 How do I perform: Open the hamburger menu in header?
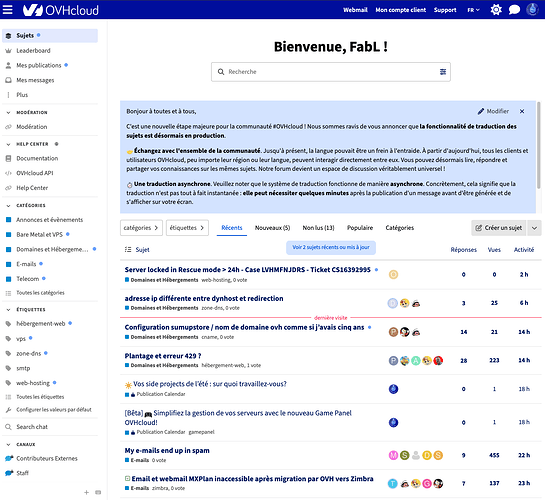[8, 10]
